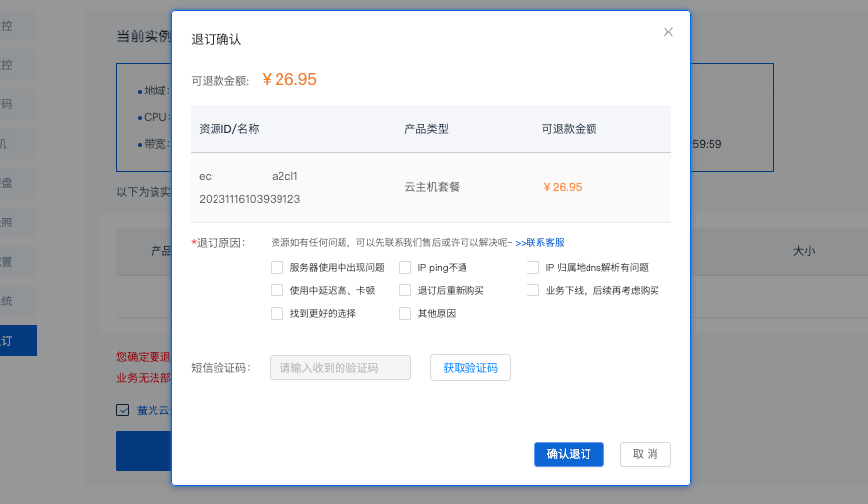Click the 产品类型 column header

(x=426, y=129)
